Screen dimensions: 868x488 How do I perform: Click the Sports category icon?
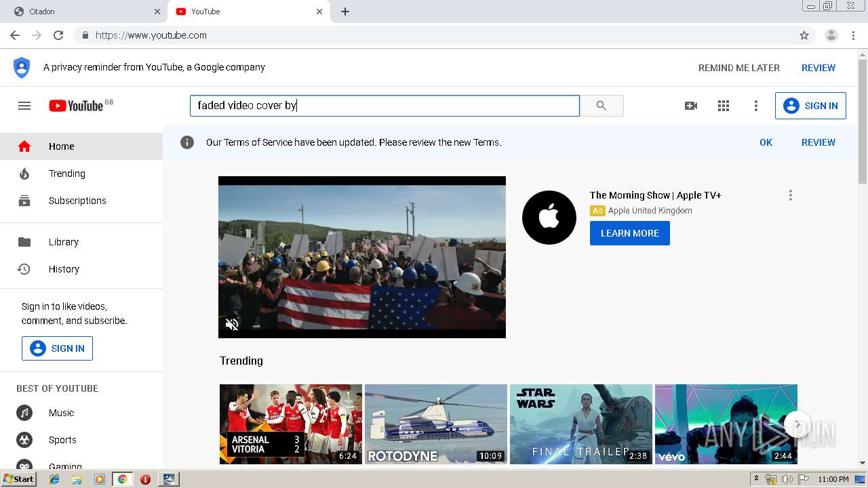pyautogui.click(x=24, y=440)
